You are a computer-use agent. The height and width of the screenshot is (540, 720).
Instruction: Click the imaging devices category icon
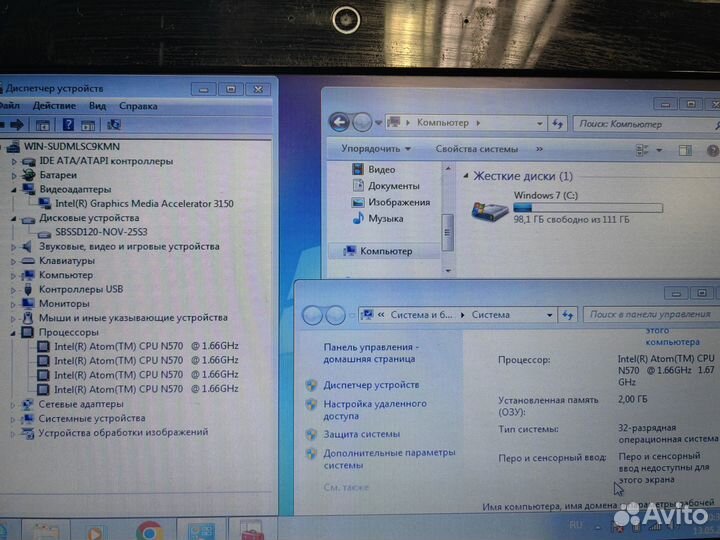(28, 433)
